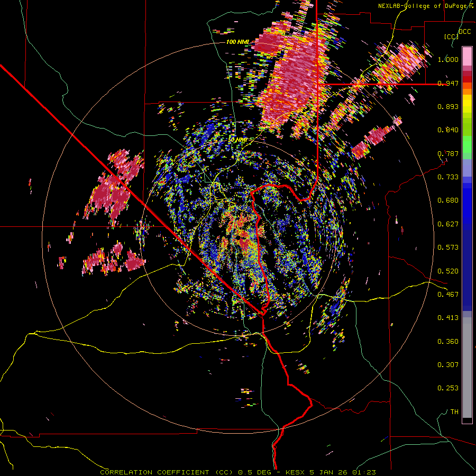This screenshot has height=476, width=476.
Task: Click the [CC] product label
Action: pos(452,36)
